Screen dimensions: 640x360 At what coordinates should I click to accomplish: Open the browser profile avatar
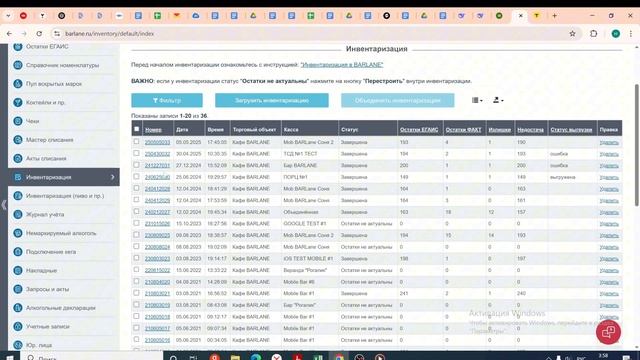tap(616, 34)
